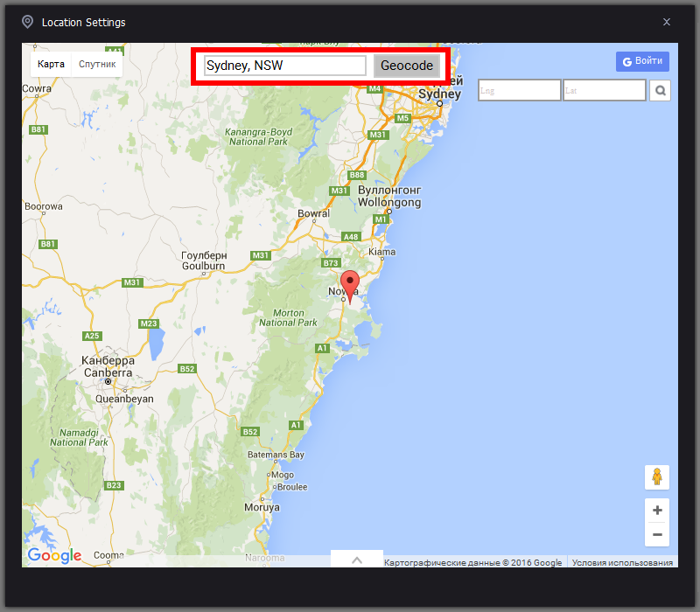Focus the Lng coordinate field
The width and height of the screenshot is (700, 612).
pos(519,91)
